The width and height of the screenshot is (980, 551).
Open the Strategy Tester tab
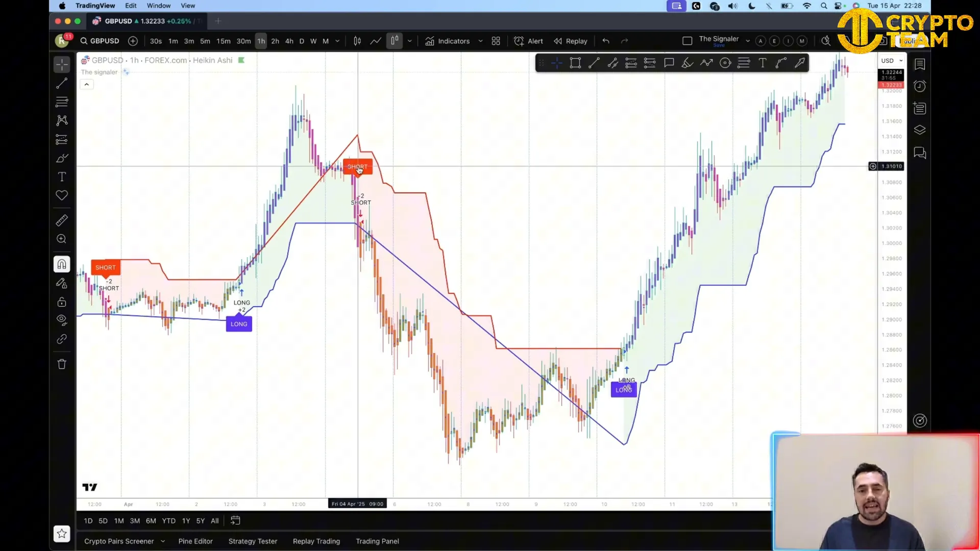[253, 541]
